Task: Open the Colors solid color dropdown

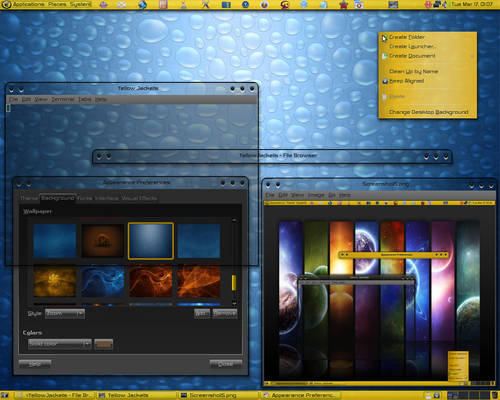Action: [x=59, y=344]
